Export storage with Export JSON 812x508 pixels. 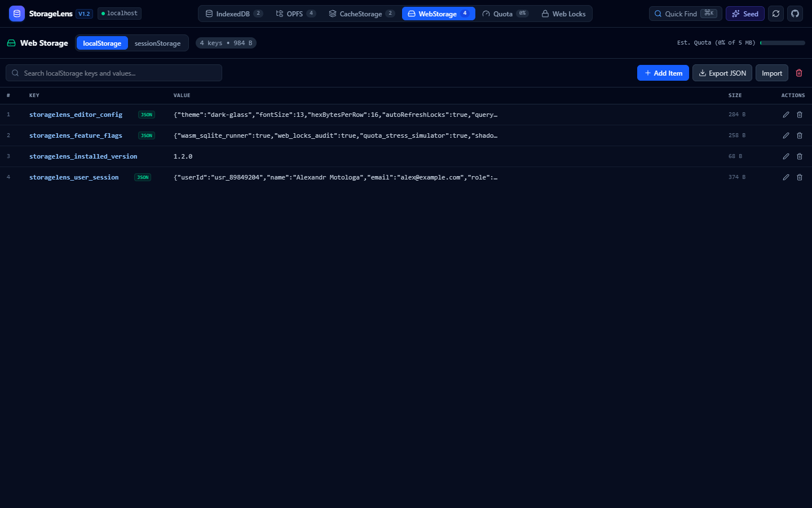[722, 73]
